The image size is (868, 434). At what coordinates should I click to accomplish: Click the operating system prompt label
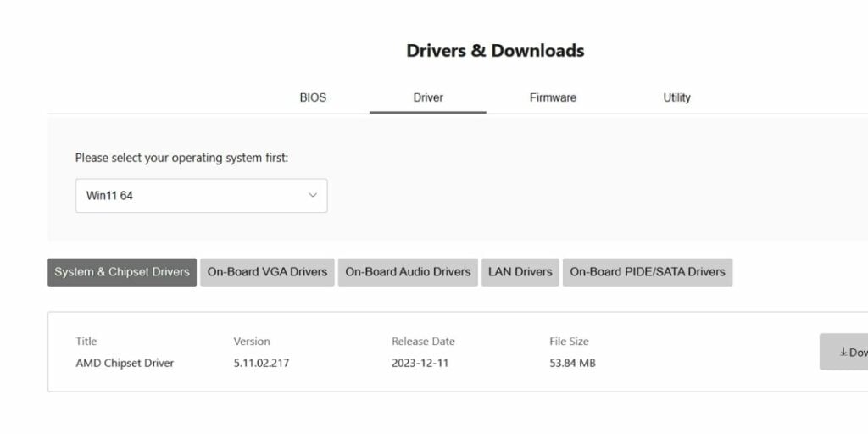[181, 158]
